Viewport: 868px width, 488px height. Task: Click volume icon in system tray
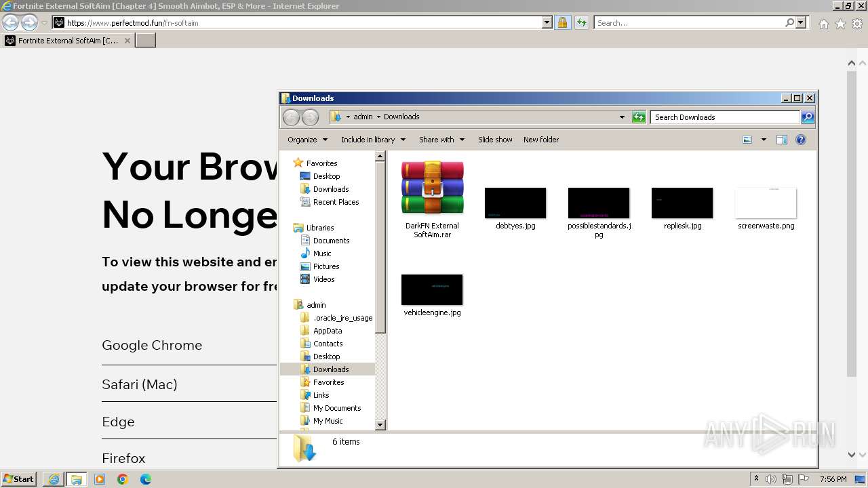click(x=771, y=479)
